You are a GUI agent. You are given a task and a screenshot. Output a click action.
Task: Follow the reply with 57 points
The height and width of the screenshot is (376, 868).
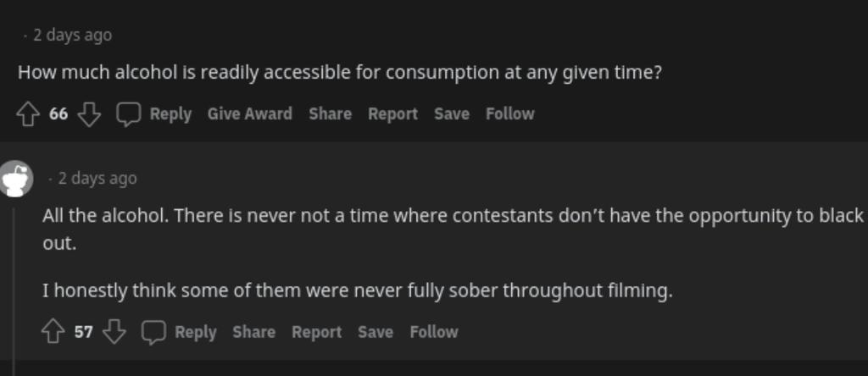[433, 332]
